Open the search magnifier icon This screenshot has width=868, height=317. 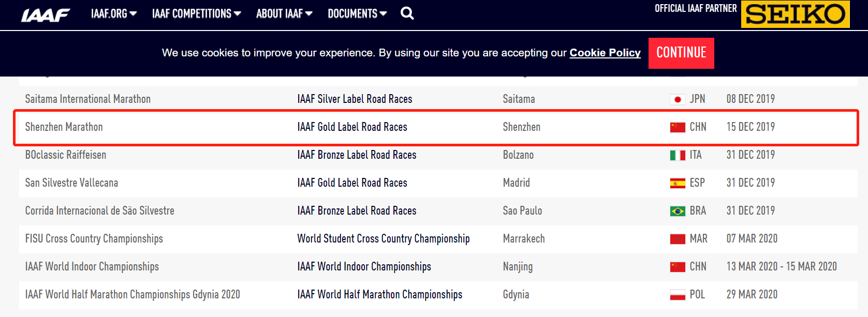coord(407,13)
